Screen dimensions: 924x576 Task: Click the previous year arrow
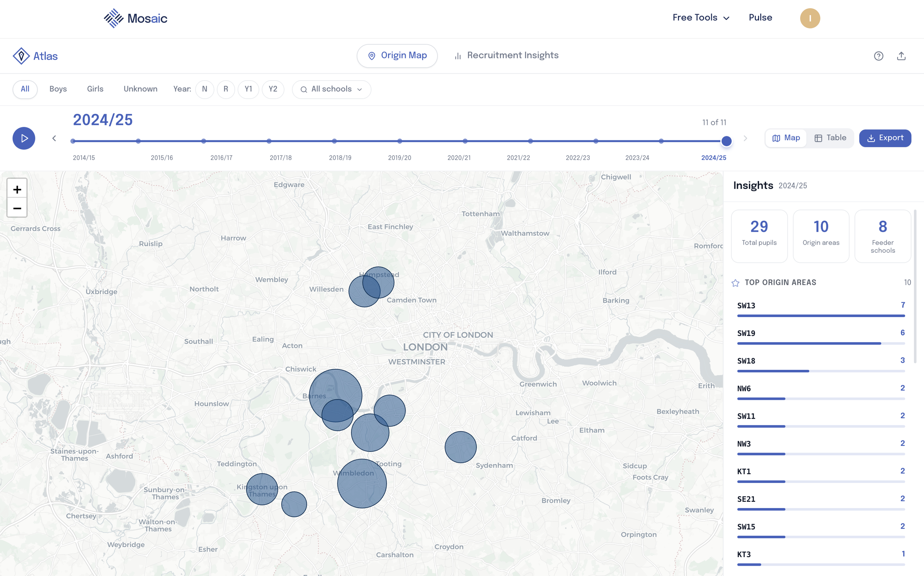tap(54, 138)
